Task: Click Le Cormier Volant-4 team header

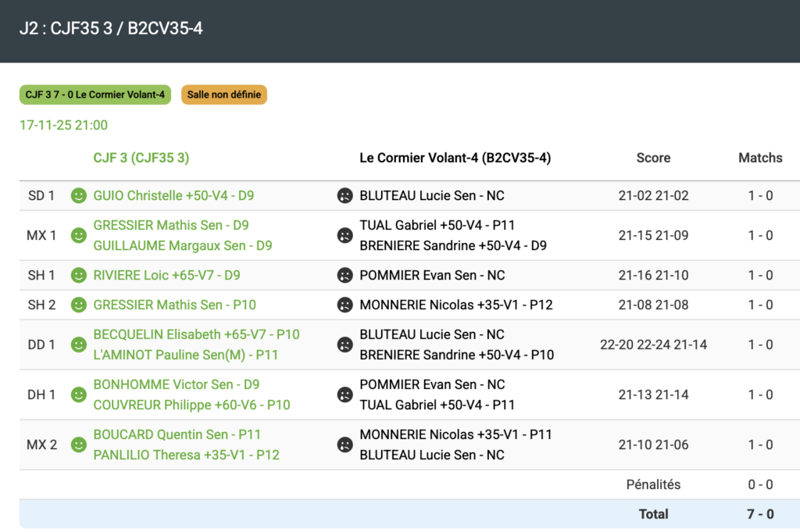Action: click(455, 158)
